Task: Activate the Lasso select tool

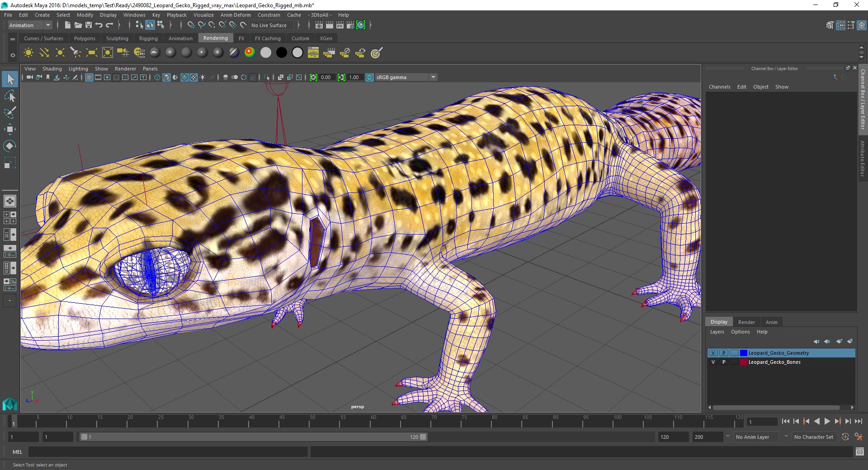Action: pyautogui.click(x=9, y=96)
